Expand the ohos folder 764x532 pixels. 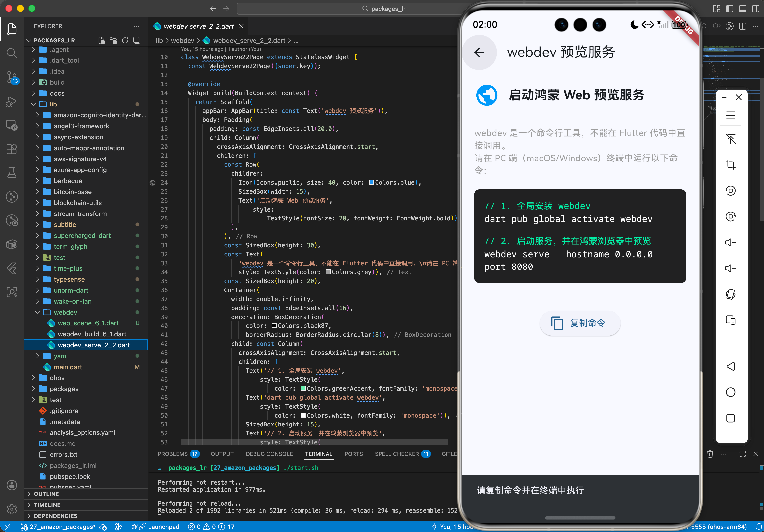pyautogui.click(x=86, y=378)
